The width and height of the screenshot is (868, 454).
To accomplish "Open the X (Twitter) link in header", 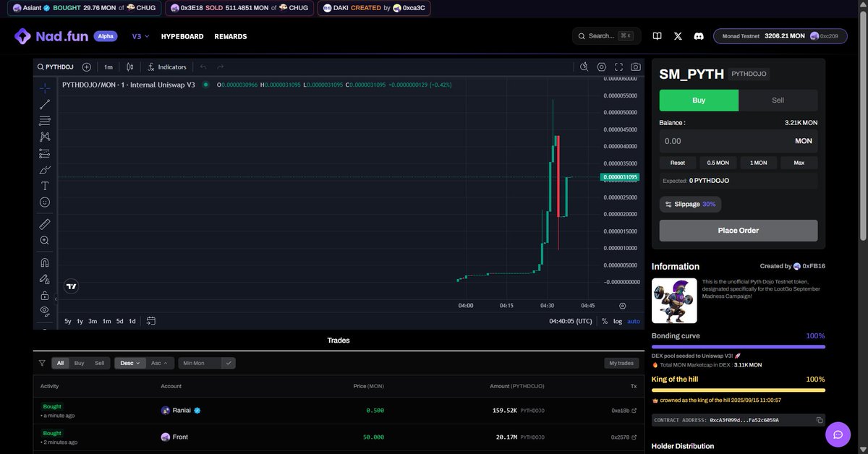I will (x=678, y=36).
